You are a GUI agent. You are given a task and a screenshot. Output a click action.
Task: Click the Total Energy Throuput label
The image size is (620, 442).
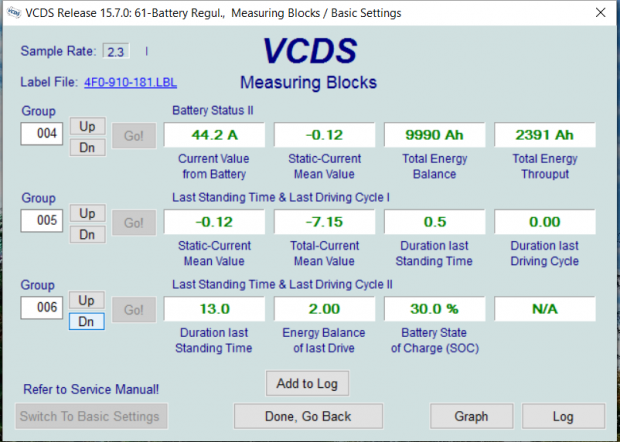(x=545, y=166)
